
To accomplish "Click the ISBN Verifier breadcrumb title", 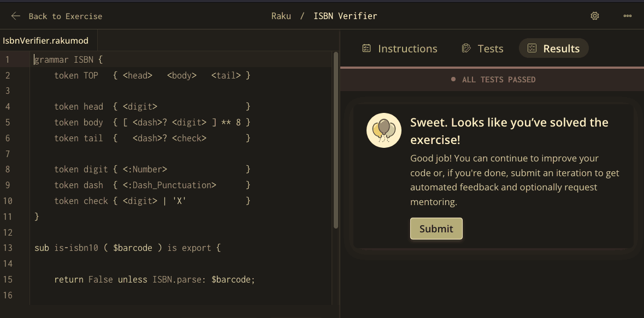I will click(x=345, y=16).
